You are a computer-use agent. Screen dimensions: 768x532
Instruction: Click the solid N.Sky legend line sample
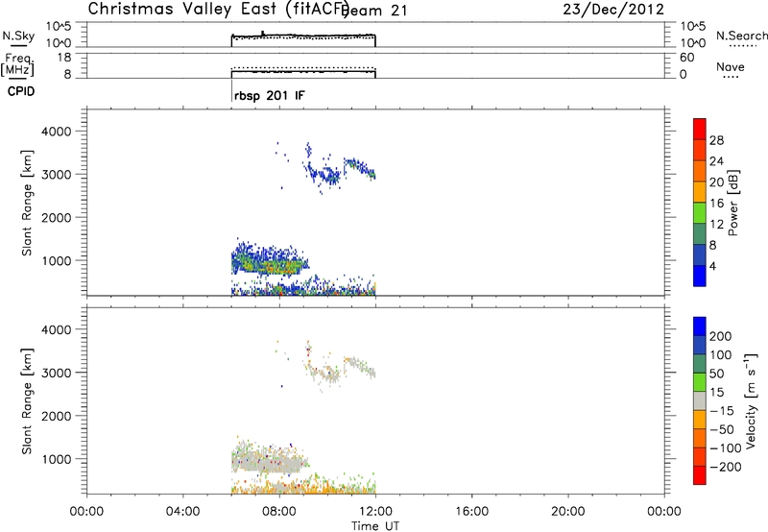pyautogui.click(x=18, y=46)
